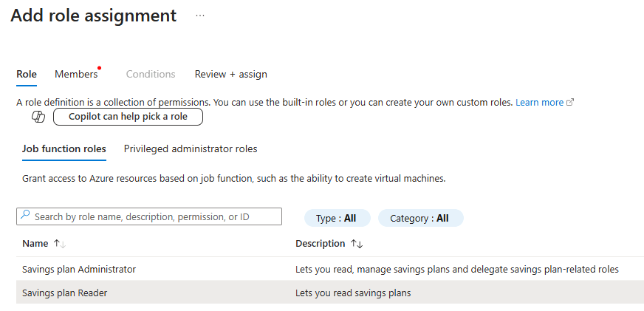Select the Role tab
Viewport: 644px width, 311px height.
[x=27, y=74]
